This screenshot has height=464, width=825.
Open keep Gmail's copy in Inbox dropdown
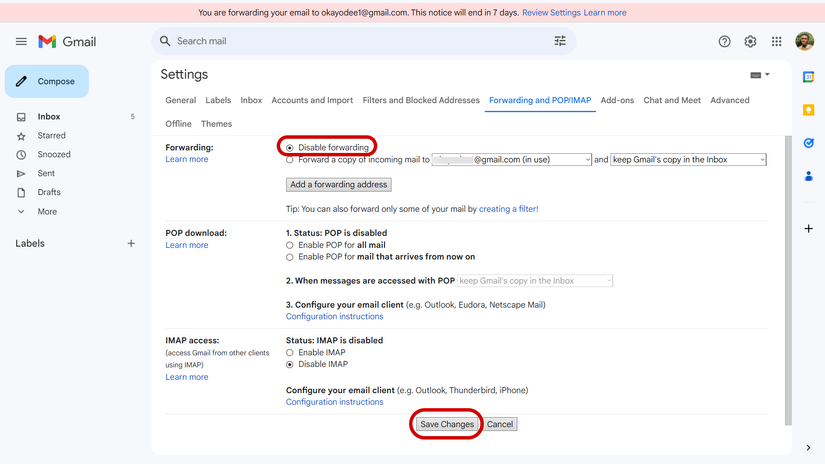(688, 160)
